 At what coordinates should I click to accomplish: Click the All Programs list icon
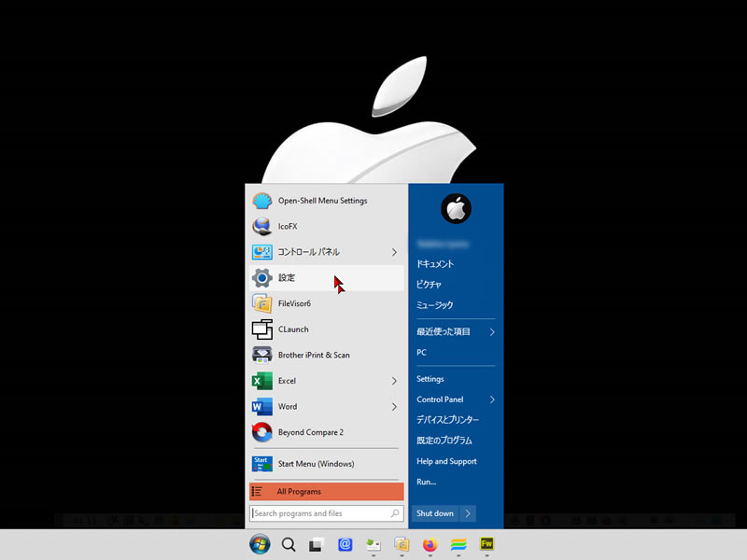(x=258, y=492)
